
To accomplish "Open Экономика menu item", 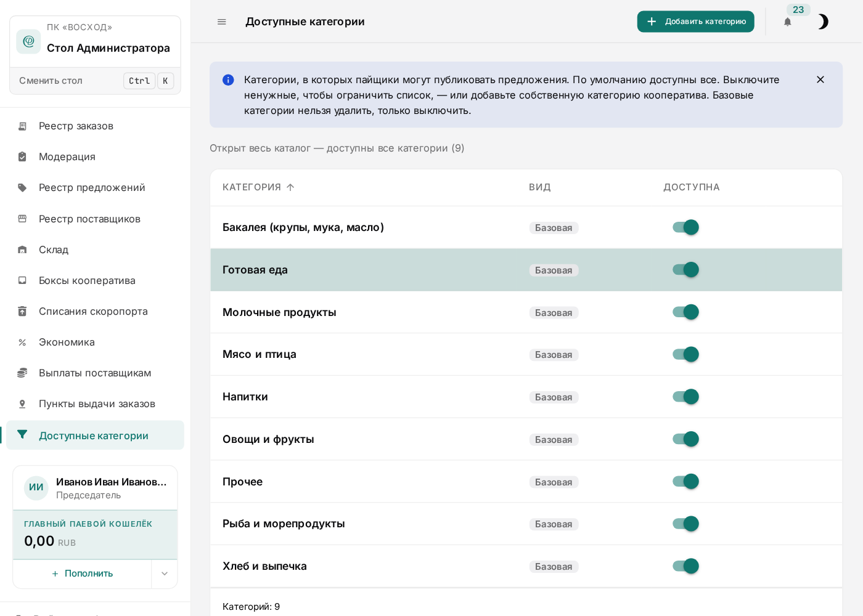I will (x=95, y=342).
